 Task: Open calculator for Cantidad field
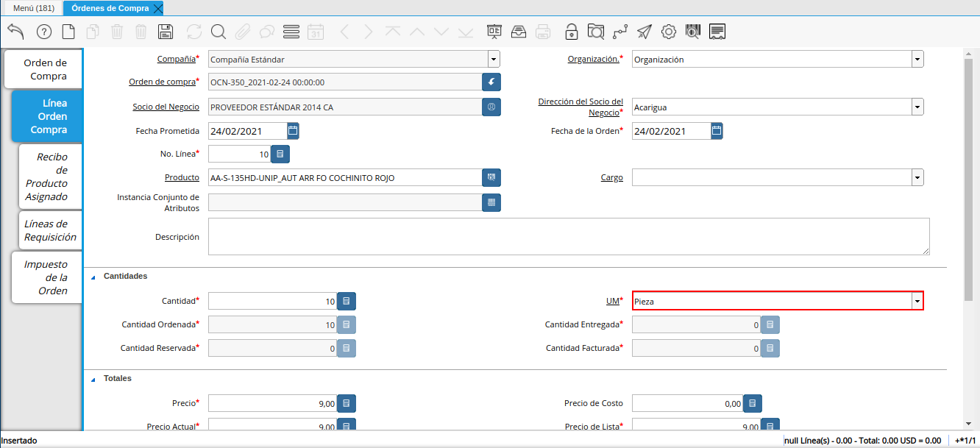click(x=347, y=301)
